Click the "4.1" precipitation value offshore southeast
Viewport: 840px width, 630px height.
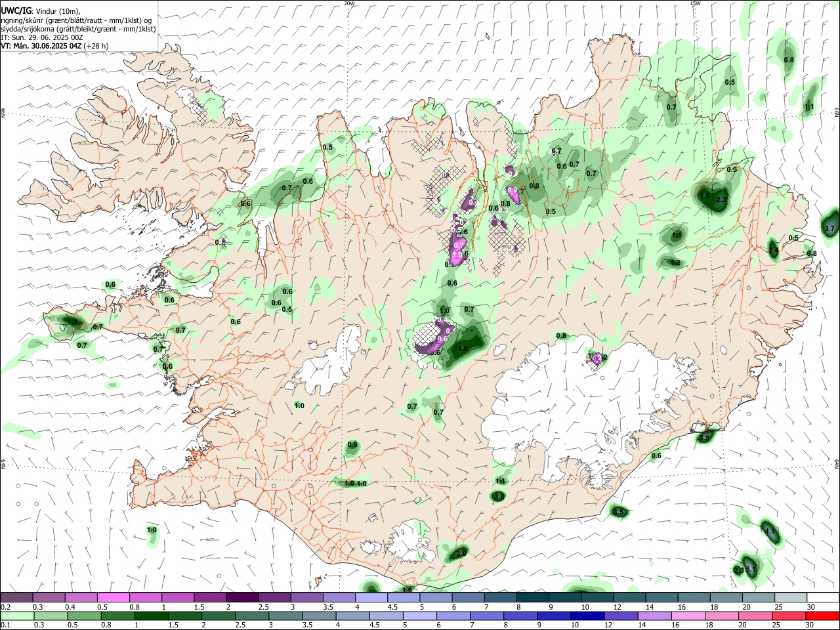coord(770,530)
